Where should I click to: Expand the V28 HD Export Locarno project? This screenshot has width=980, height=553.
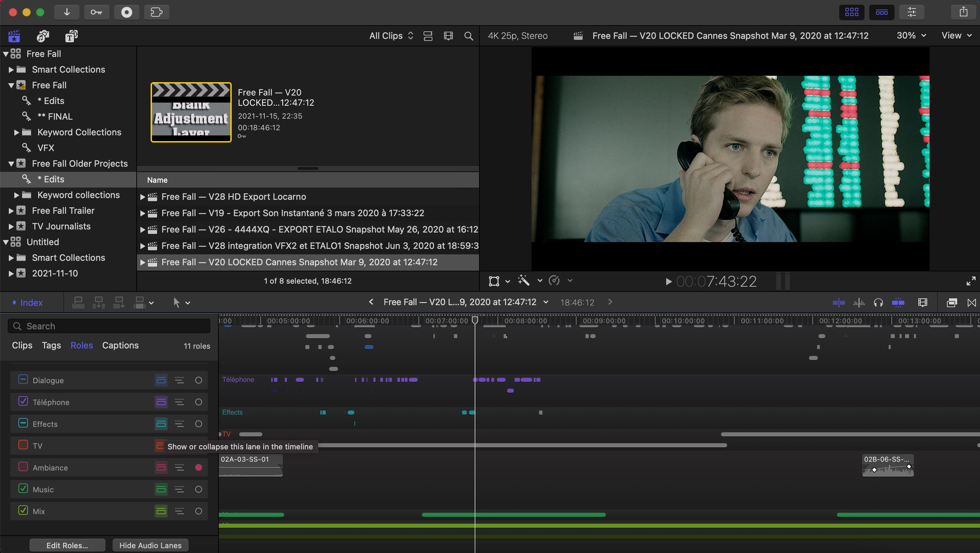(x=143, y=197)
